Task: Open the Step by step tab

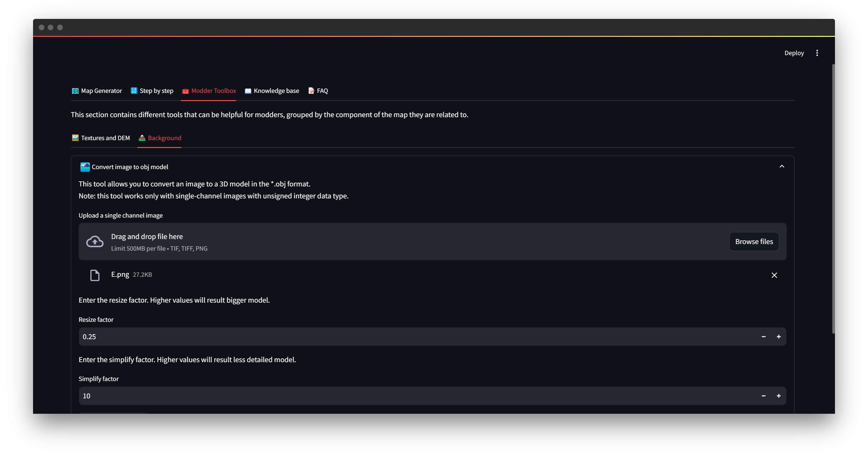Action: (x=152, y=91)
